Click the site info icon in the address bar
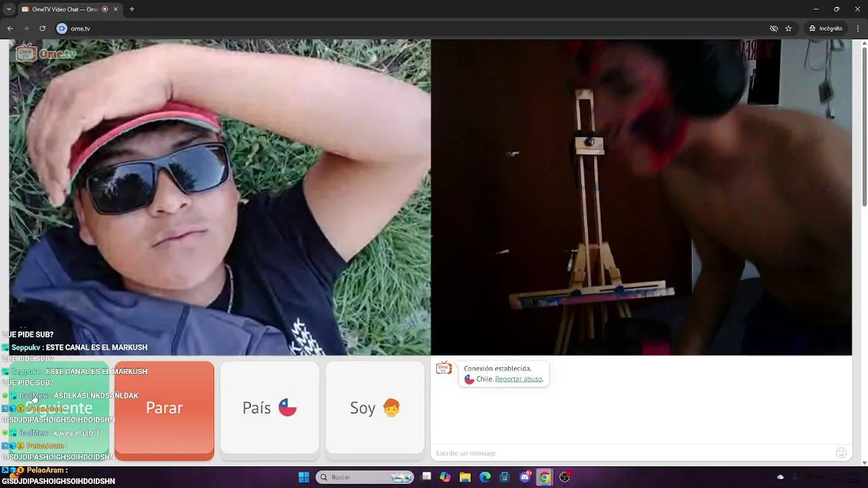The height and width of the screenshot is (488, 868). tap(62, 28)
